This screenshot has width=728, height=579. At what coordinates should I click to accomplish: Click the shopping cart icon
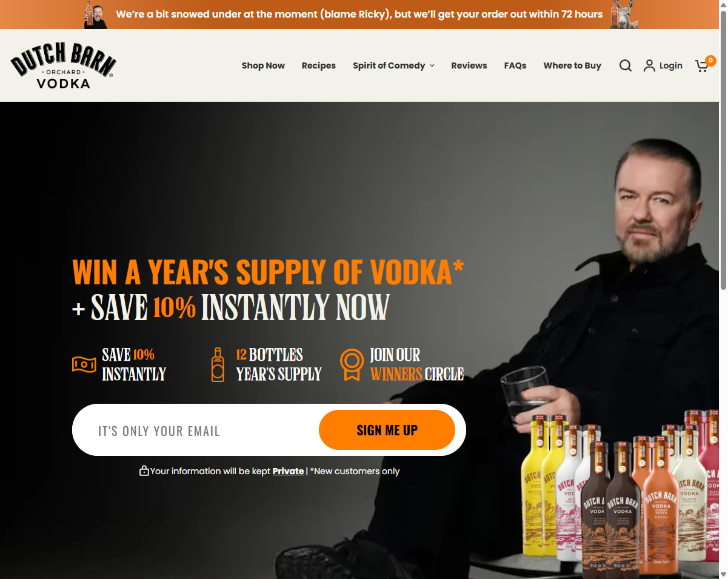(703, 65)
